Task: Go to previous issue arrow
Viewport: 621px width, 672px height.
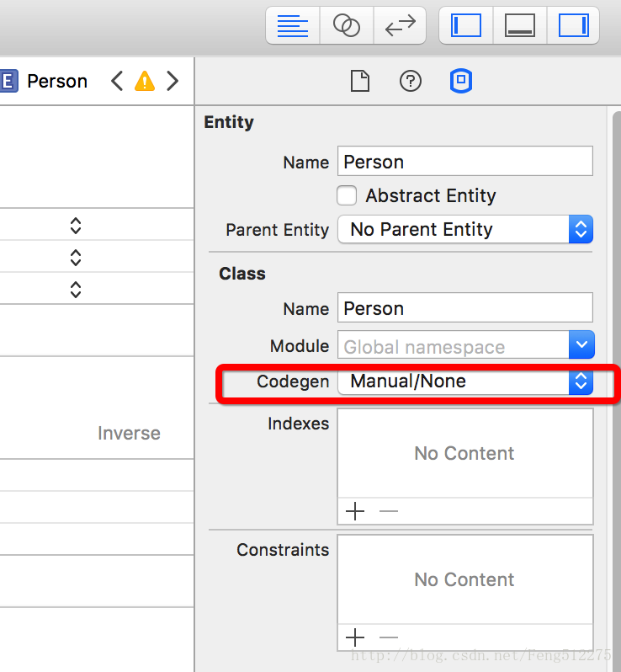Action: 117,82
